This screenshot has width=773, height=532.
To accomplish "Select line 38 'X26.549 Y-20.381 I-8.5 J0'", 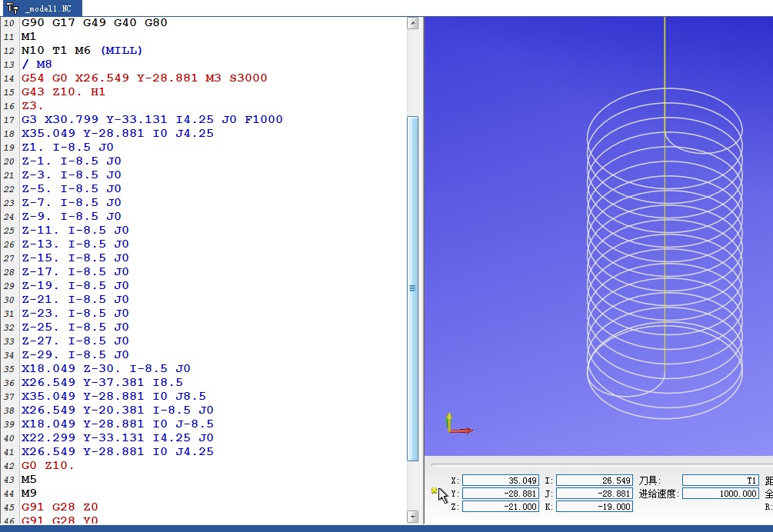I will [118, 410].
